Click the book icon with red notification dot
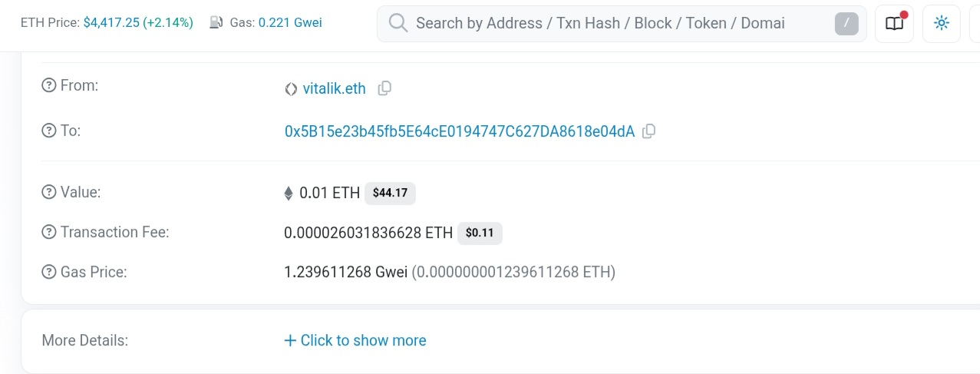 894,24
